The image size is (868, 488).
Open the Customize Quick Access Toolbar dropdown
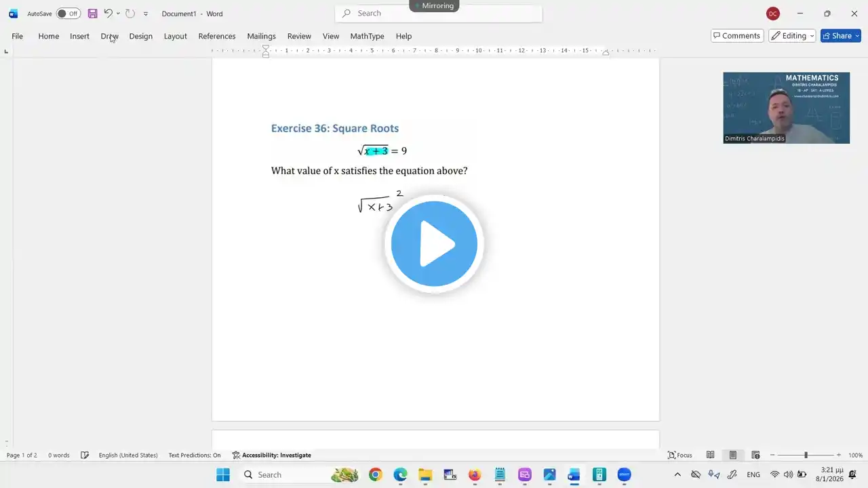click(145, 14)
